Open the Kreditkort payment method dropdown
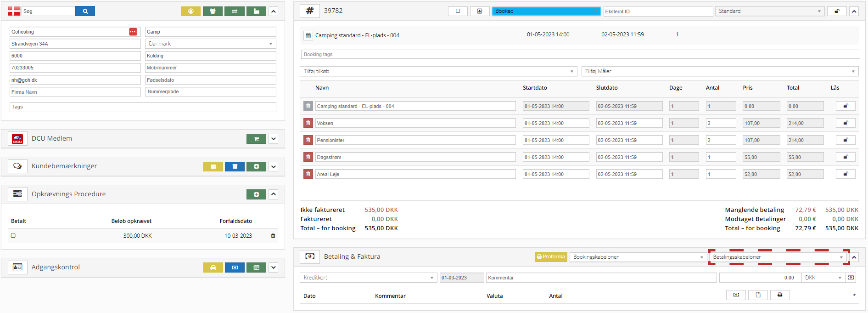Viewport: 868px width, 313px height. click(368, 278)
